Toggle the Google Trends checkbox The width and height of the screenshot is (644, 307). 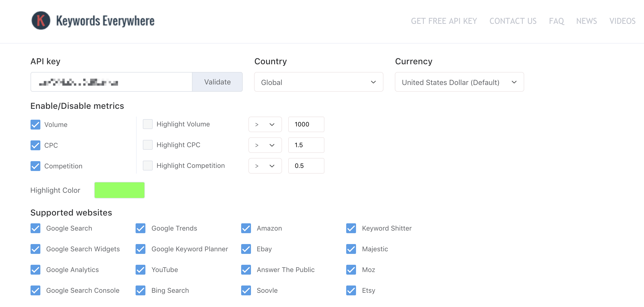coord(140,228)
